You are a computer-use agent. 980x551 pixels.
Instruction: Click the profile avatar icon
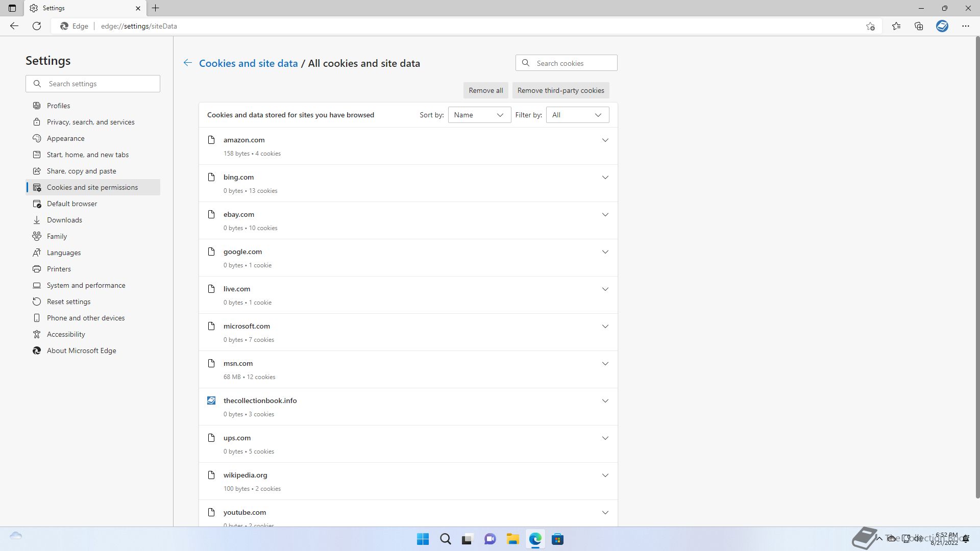(942, 26)
